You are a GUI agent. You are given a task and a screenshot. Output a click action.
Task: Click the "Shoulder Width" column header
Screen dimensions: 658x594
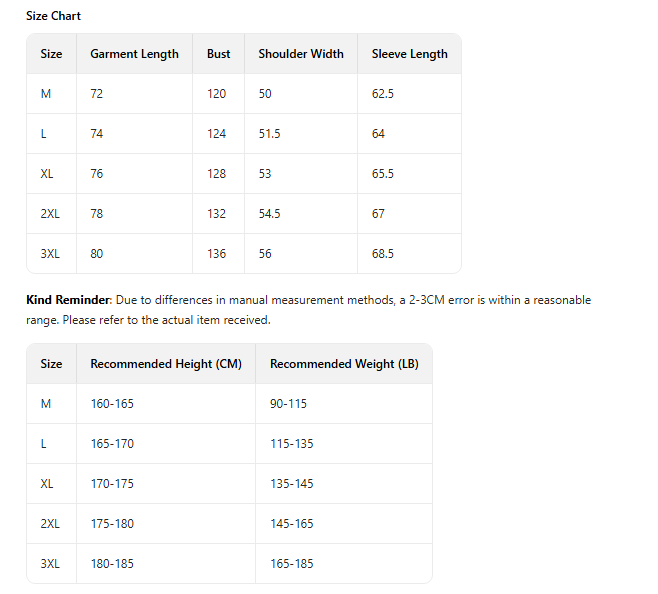point(300,54)
